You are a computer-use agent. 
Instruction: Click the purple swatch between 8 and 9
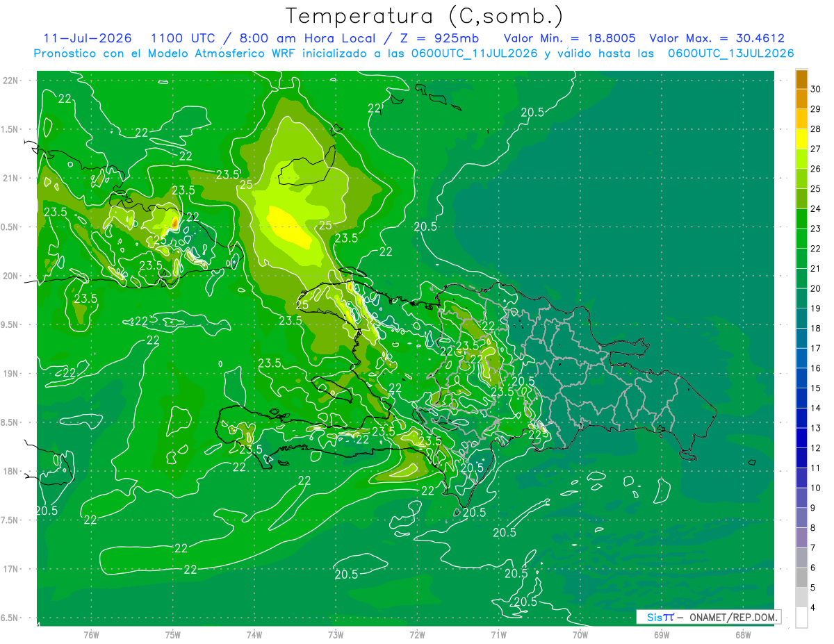pyautogui.click(x=801, y=518)
